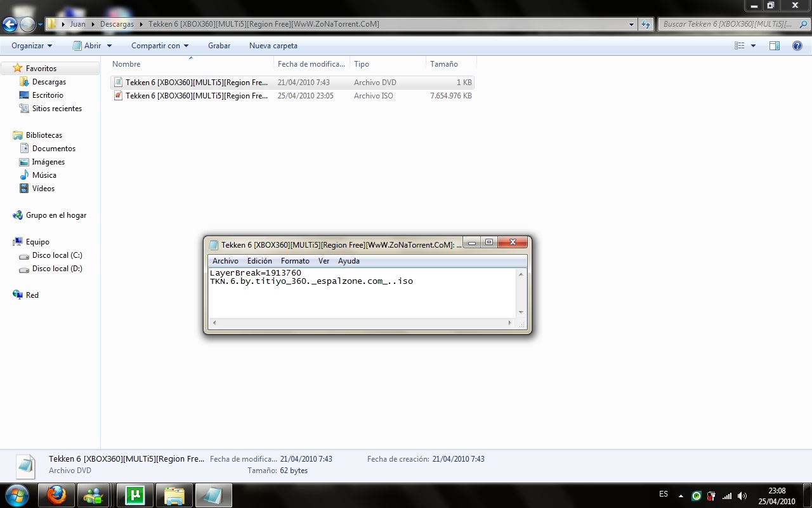Click Notepad horizontal scrollbar right arrow

[509, 323]
